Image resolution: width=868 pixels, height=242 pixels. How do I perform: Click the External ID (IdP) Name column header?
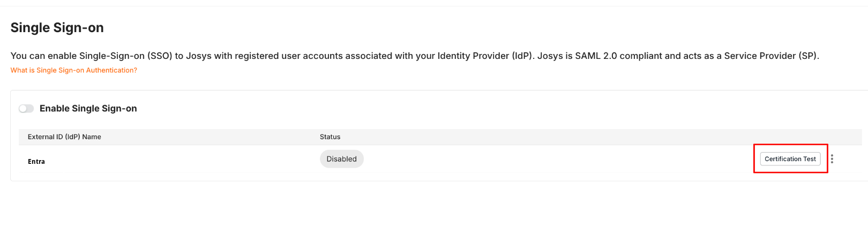[x=64, y=137]
